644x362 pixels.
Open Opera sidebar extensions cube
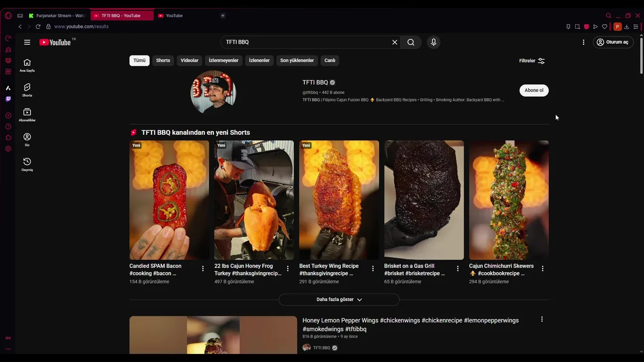[x=8, y=138]
